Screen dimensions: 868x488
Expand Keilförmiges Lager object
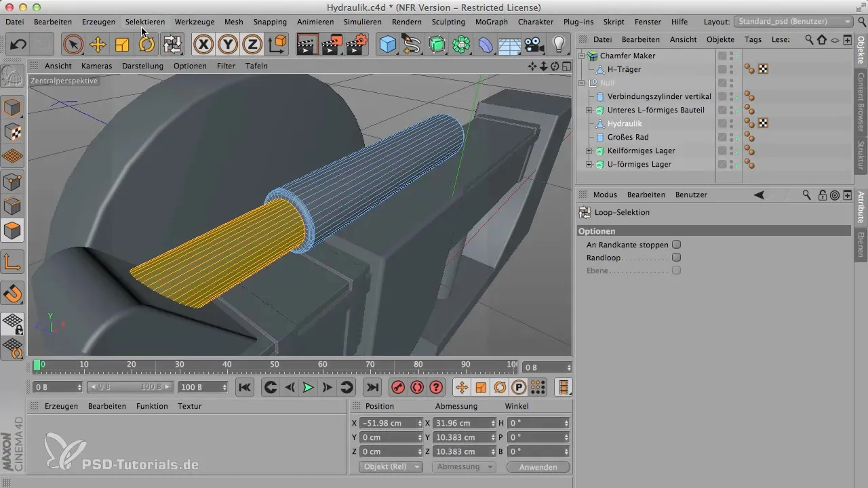pos(589,150)
